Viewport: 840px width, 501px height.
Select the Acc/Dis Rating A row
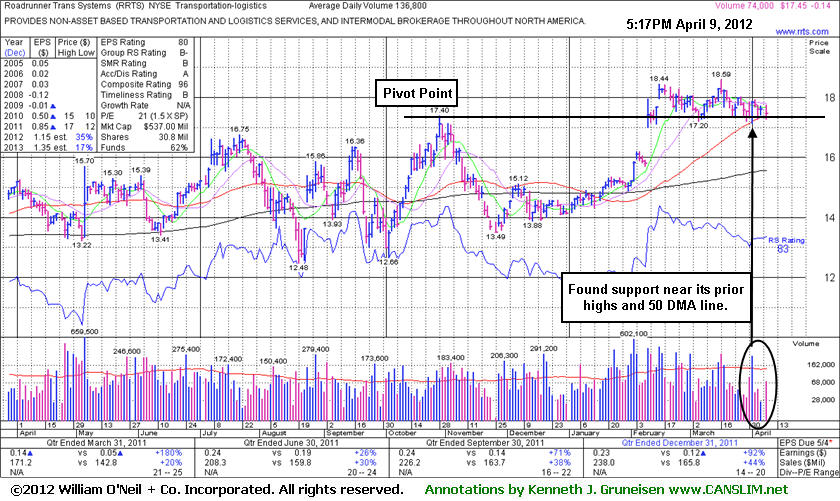(145, 73)
